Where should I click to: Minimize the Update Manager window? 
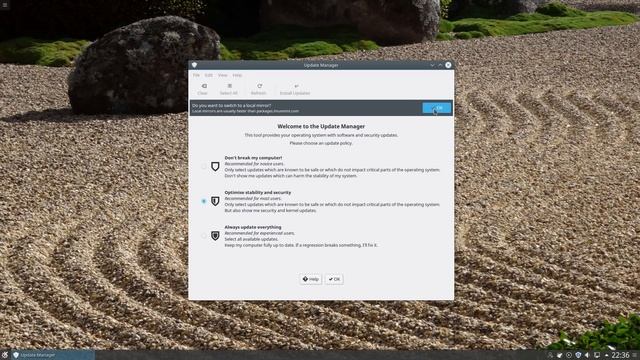(432, 65)
